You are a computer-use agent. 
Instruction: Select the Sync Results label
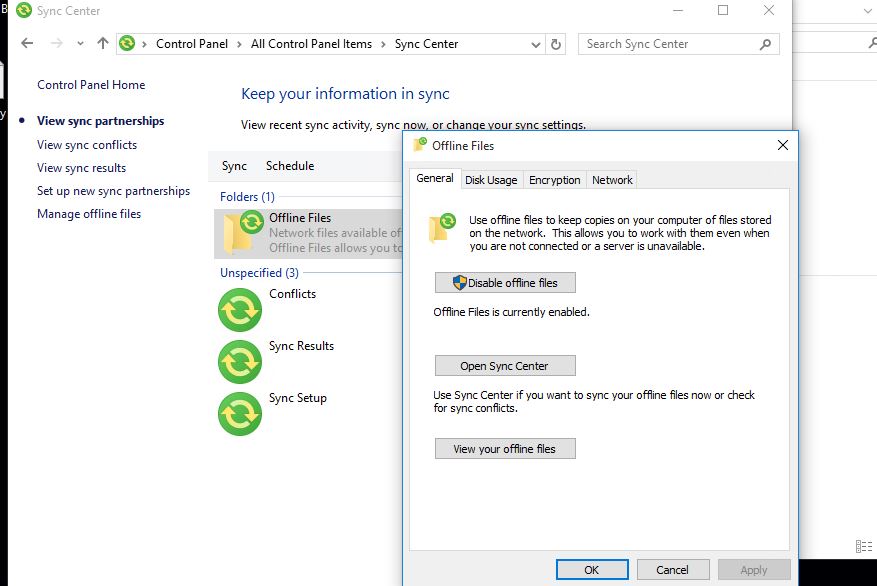point(301,346)
